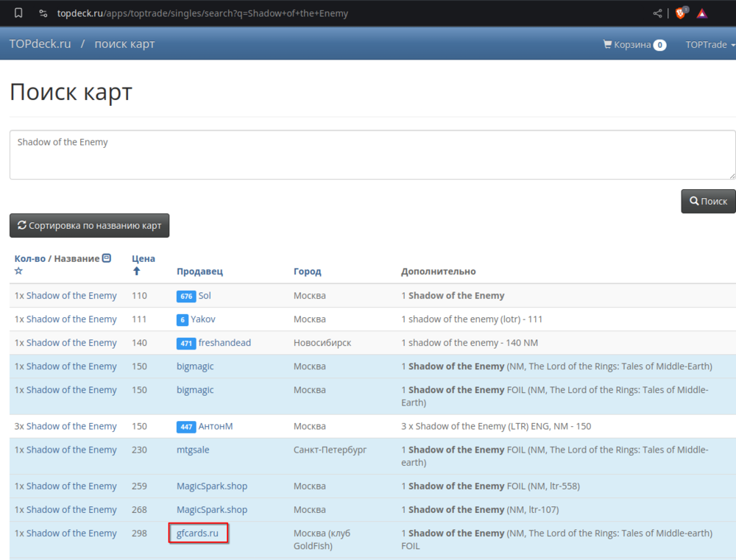The width and height of the screenshot is (736, 560).
Task: Click the star icon under Кол-во / Название
Action: (x=18, y=272)
